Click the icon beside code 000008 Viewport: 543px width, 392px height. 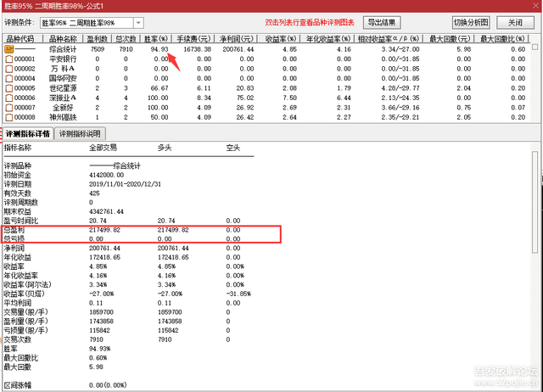[9, 117]
